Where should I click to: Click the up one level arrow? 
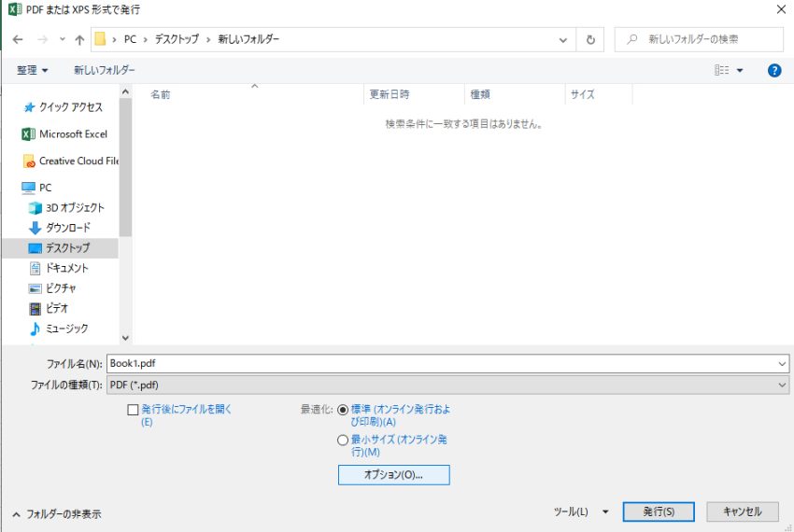pyautogui.click(x=79, y=40)
